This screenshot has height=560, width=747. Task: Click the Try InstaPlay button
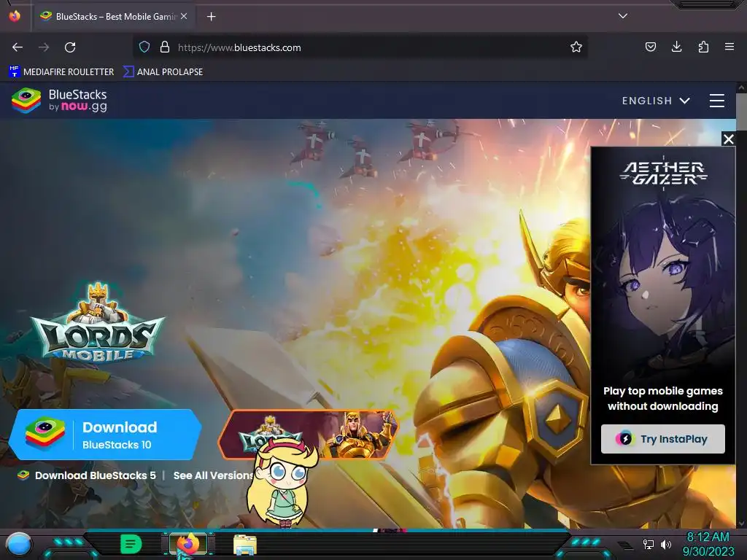662,438
